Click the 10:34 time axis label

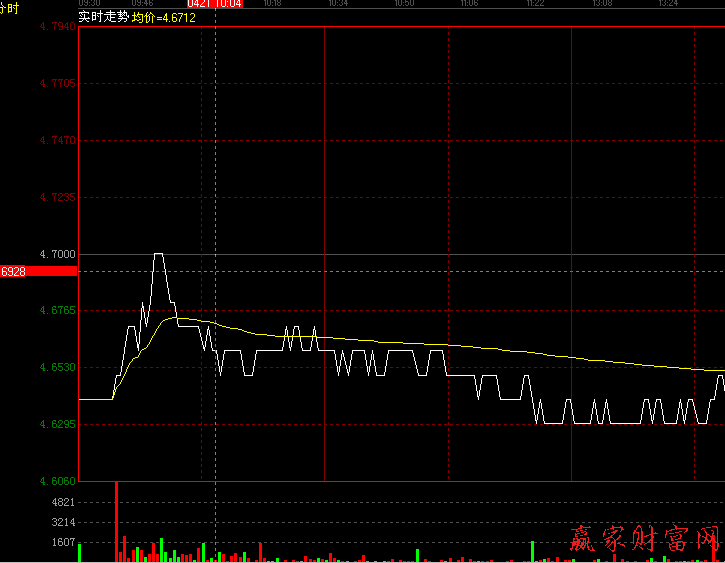(338, 3)
